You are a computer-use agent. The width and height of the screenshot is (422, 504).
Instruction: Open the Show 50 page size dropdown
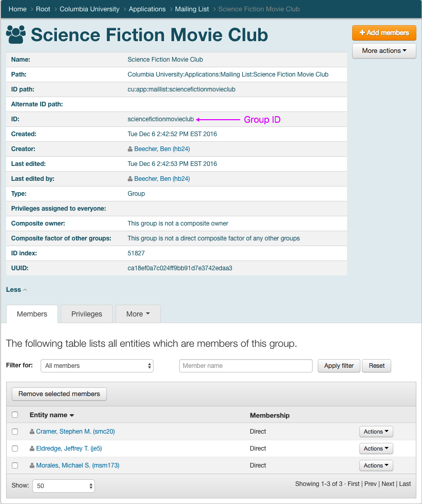pyautogui.click(x=64, y=486)
